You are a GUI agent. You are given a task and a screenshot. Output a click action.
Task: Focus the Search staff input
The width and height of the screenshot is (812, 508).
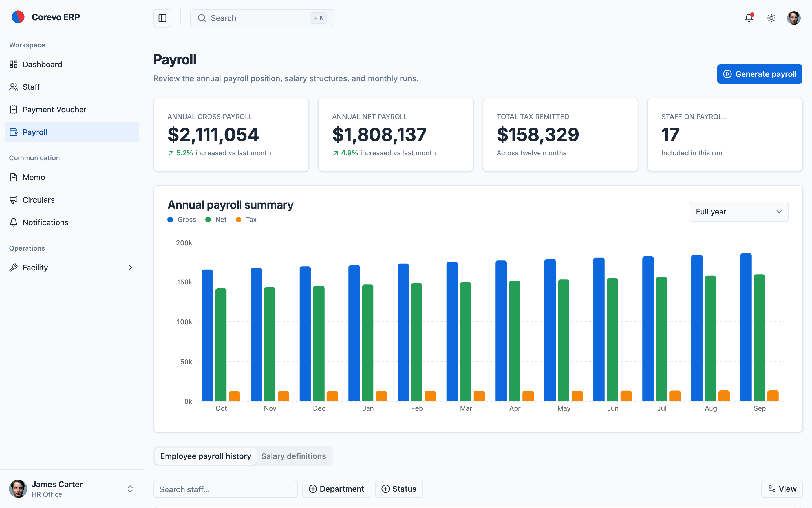pyautogui.click(x=226, y=489)
